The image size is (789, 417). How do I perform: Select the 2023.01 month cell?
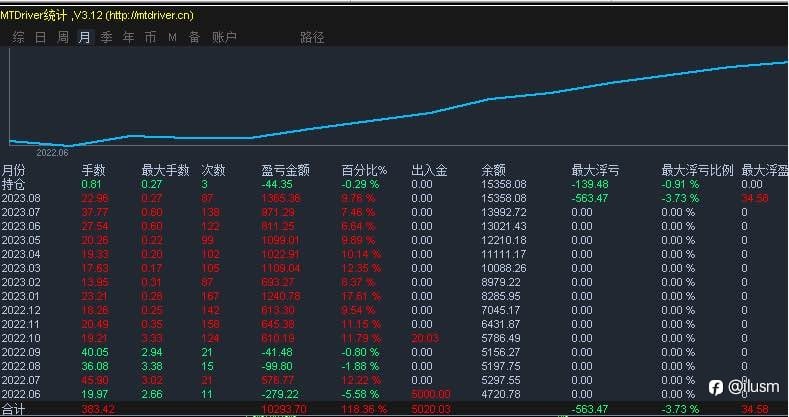click(21, 296)
